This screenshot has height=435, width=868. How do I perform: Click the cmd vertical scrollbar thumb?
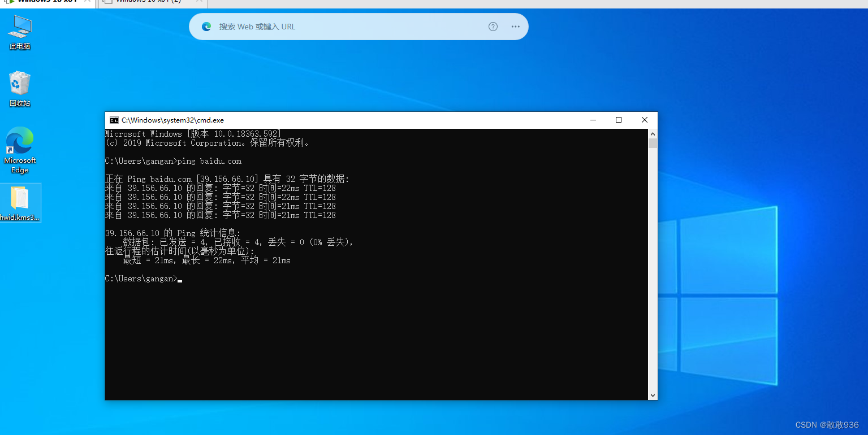tap(653, 143)
